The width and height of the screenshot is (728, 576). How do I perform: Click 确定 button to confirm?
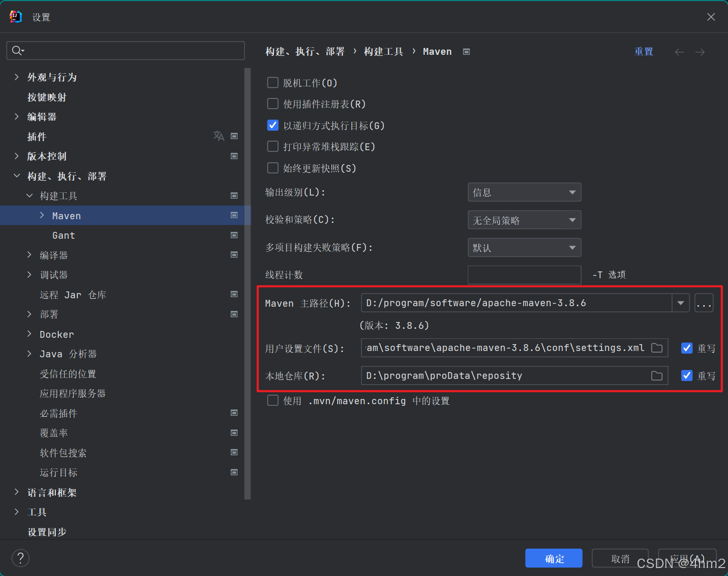pos(554,558)
